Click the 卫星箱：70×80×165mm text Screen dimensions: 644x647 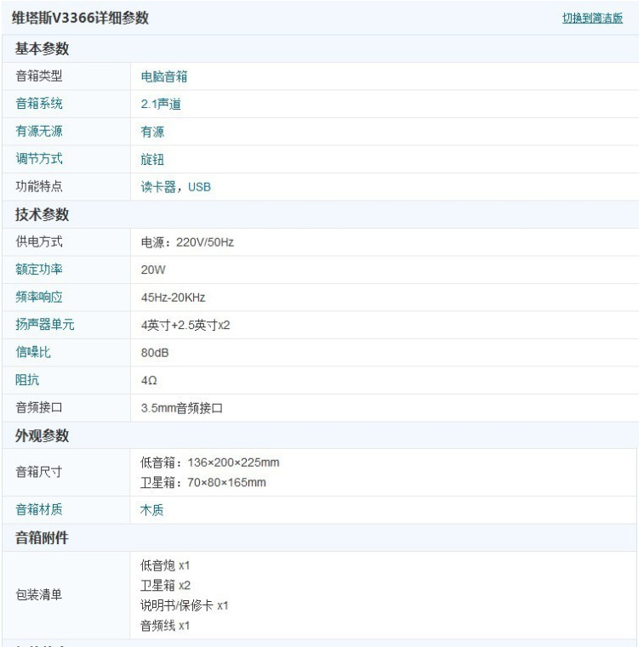pos(203,483)
